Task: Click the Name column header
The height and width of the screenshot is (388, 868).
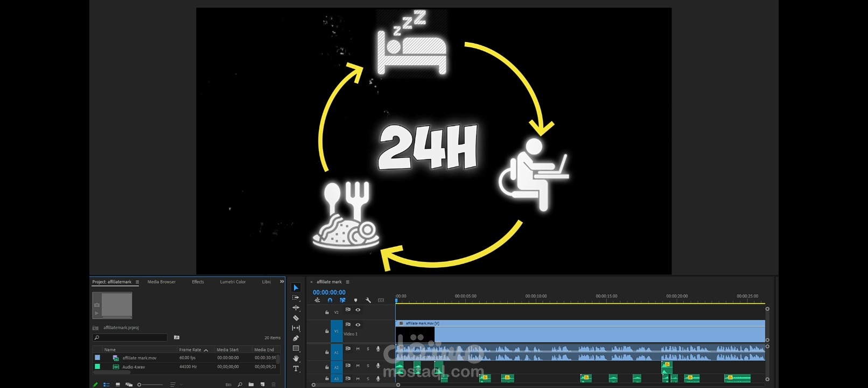Action: point(110,350)
